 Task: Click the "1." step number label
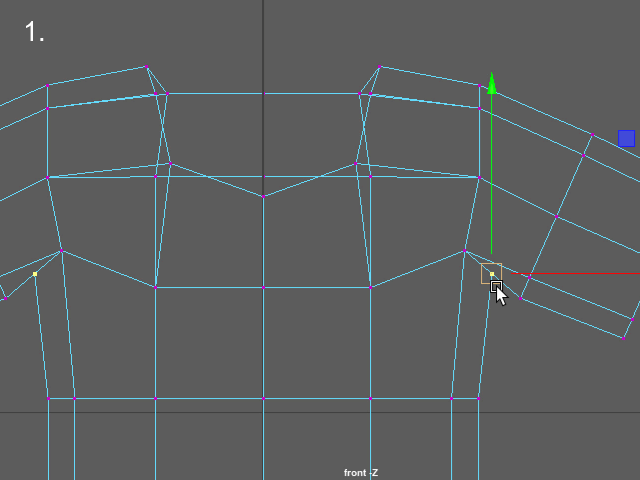35,32
